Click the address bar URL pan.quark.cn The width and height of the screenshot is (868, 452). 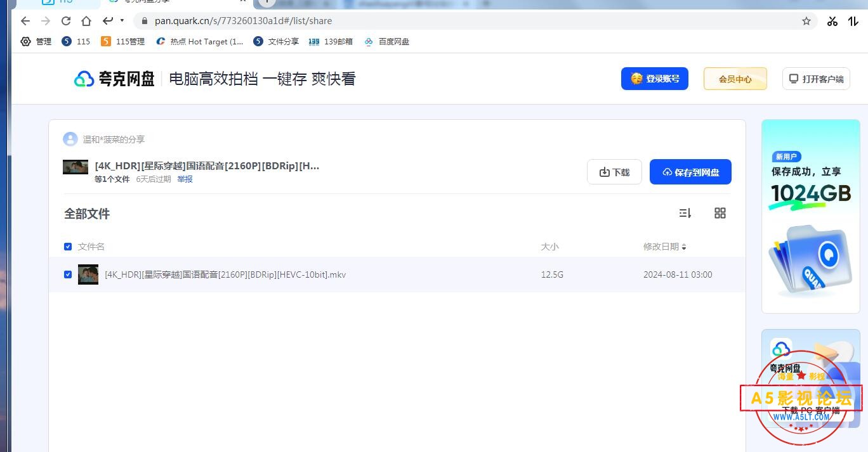click(x=243, y=21)
